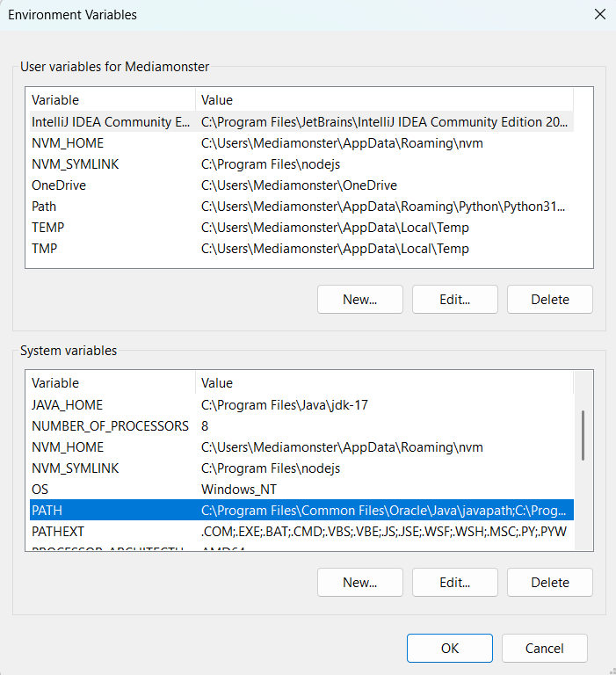Select the OneDrive user variable
Screen dimensions: 616x675
301,185
